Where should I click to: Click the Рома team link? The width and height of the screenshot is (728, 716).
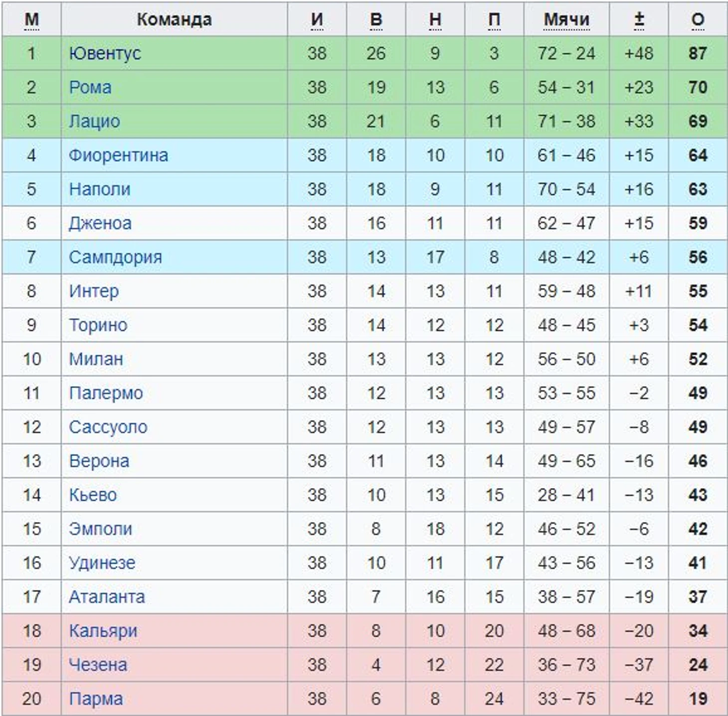(x=90, y=87)
